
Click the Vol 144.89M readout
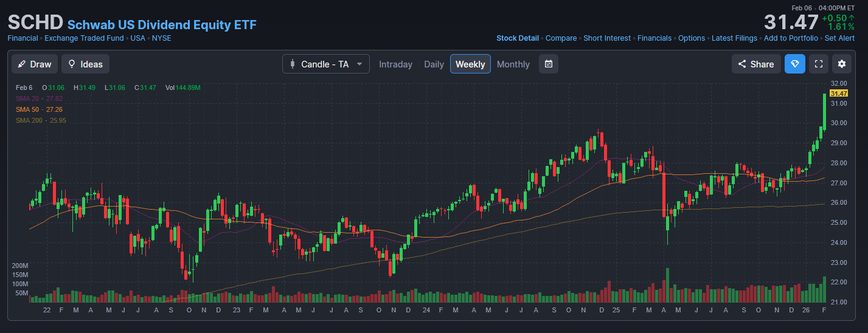pos(182,88)
